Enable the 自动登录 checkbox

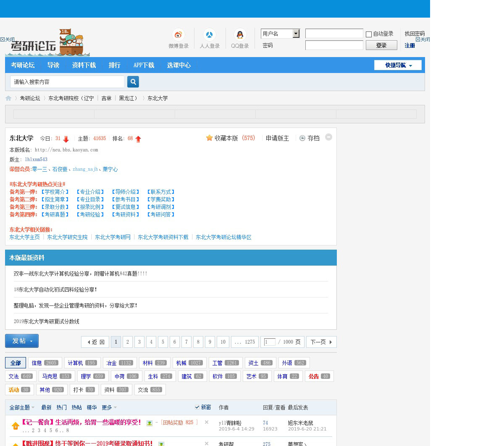click(x=369, y=34)
